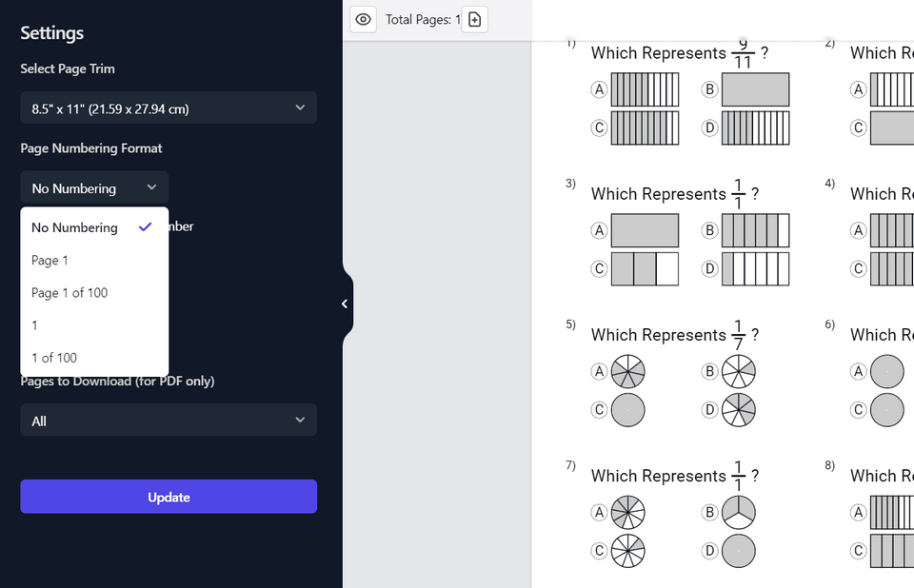
Task: Collapse the Settings sidebar with the chevron arrow
Action: click(x=344, y=303)
